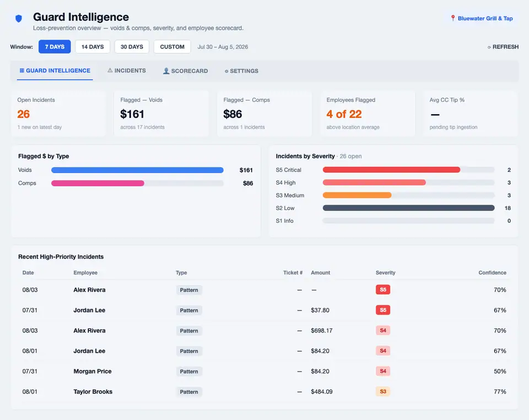529x420 pixels.
Task: Click Alex Rivera in the S5 row
Action: point(89,290)
